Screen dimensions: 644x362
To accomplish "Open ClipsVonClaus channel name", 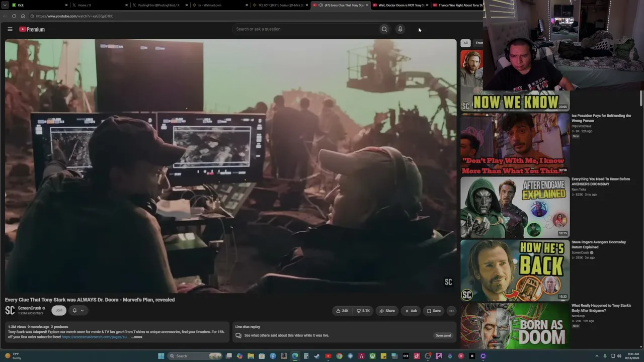I will click(582, 126).
